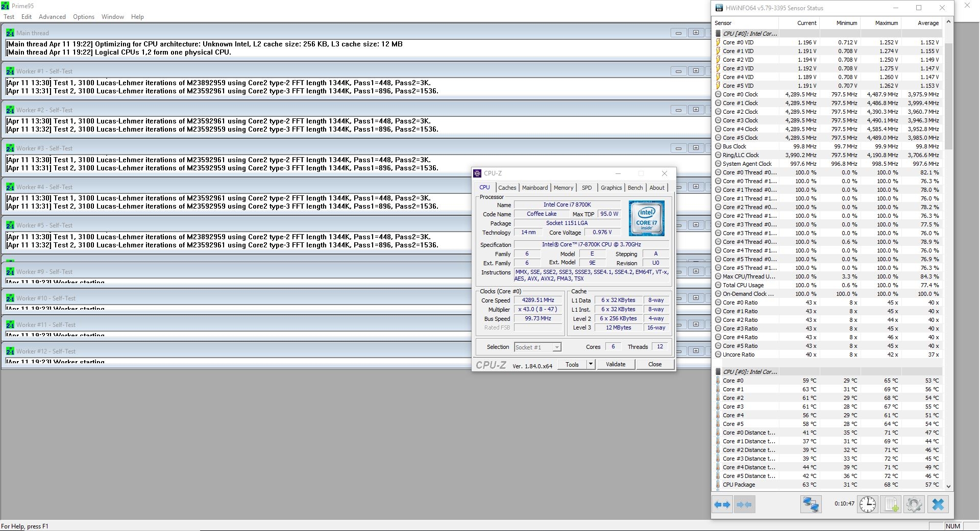Reset HWiNFO min/max clock button

(867, 504)
